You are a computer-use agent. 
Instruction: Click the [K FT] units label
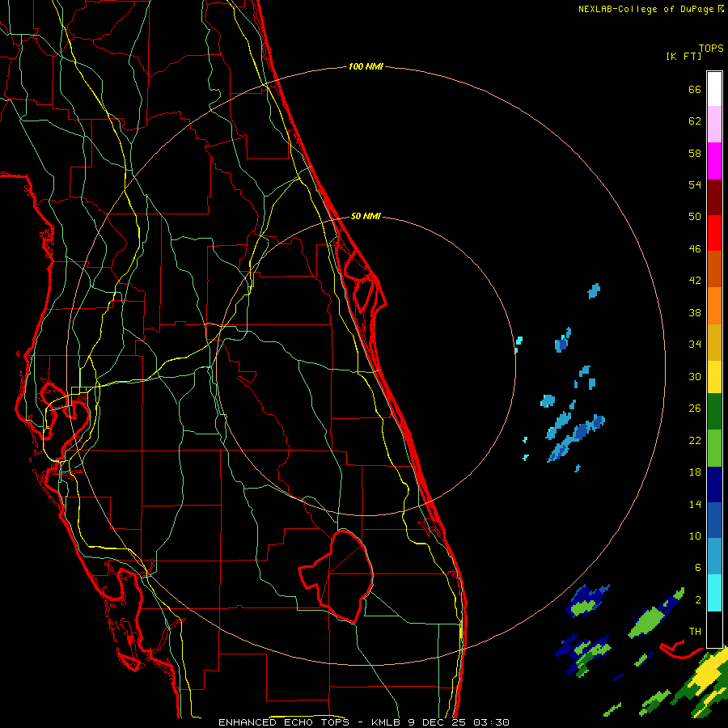click(684, 57)
